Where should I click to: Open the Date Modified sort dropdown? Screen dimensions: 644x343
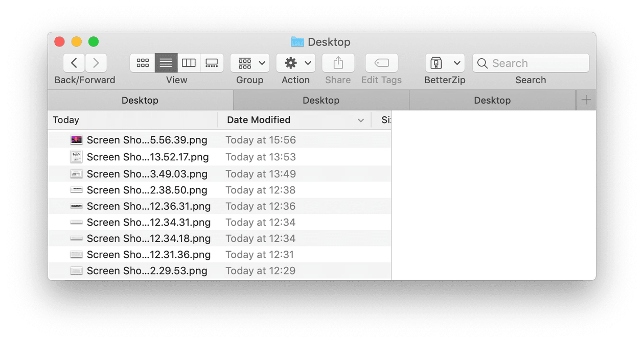362,120
